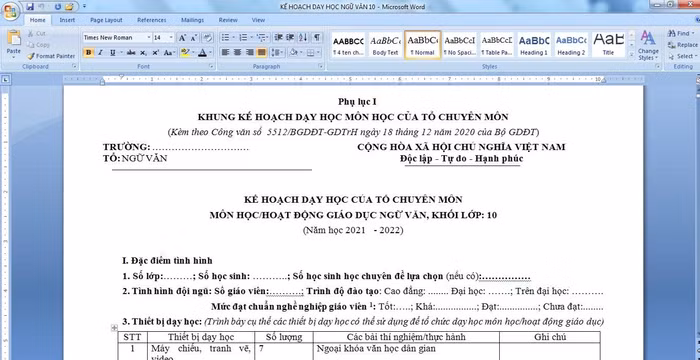Open the Font dialog launcher
Image resolution: width=700 pixels, height=360 pixels.
[x=212, y=66]
